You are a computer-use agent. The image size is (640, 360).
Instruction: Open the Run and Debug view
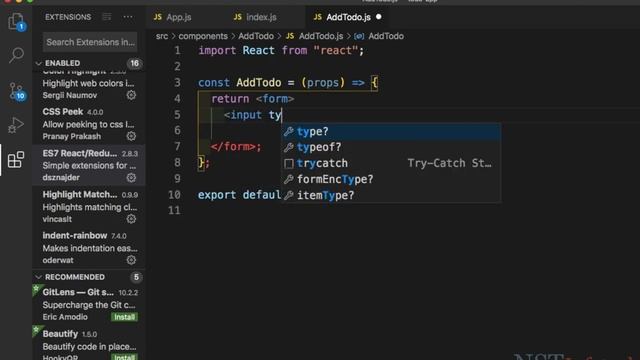point(16,125)
